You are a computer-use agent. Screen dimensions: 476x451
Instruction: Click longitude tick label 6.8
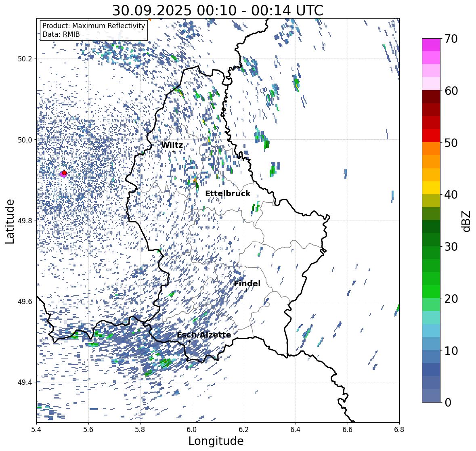399,429
